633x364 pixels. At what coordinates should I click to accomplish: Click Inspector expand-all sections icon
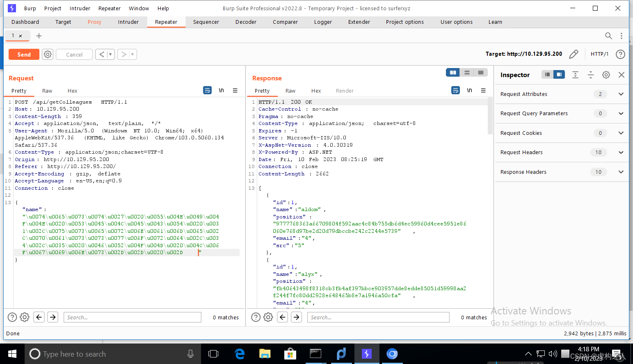(x=575, y=75)
